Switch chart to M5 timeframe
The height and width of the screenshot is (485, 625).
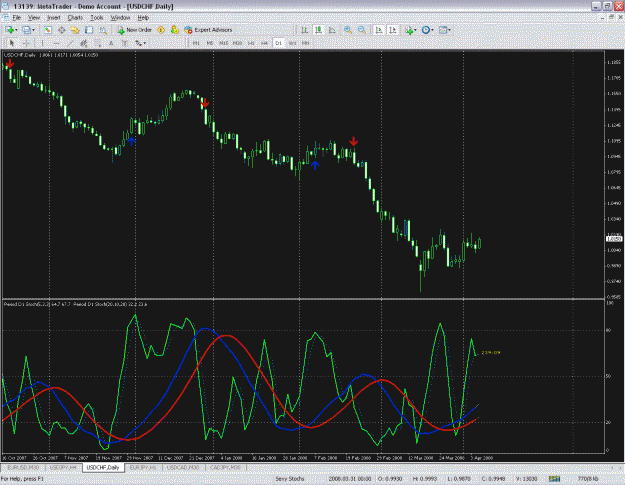point(210,43)
